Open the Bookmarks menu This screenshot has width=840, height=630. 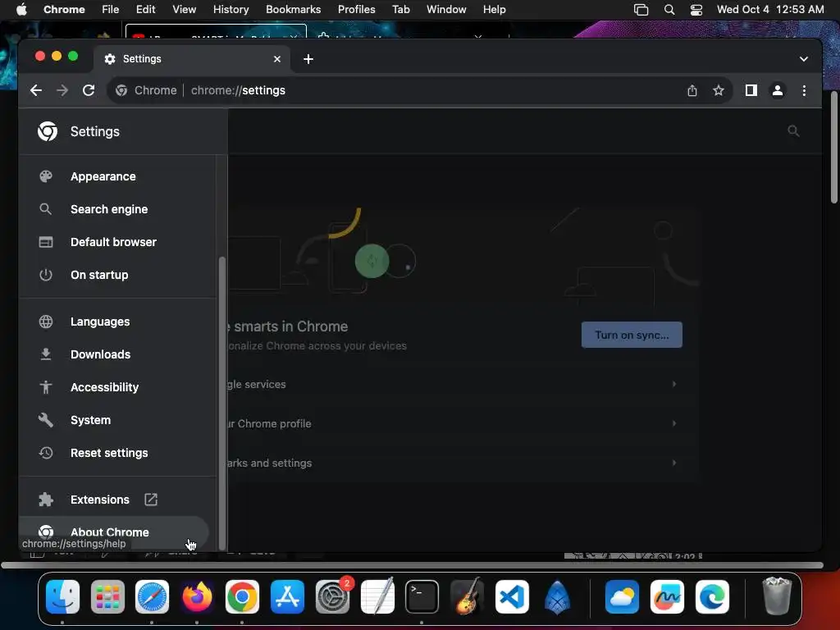pyautogui.click(x=293, y=9)
